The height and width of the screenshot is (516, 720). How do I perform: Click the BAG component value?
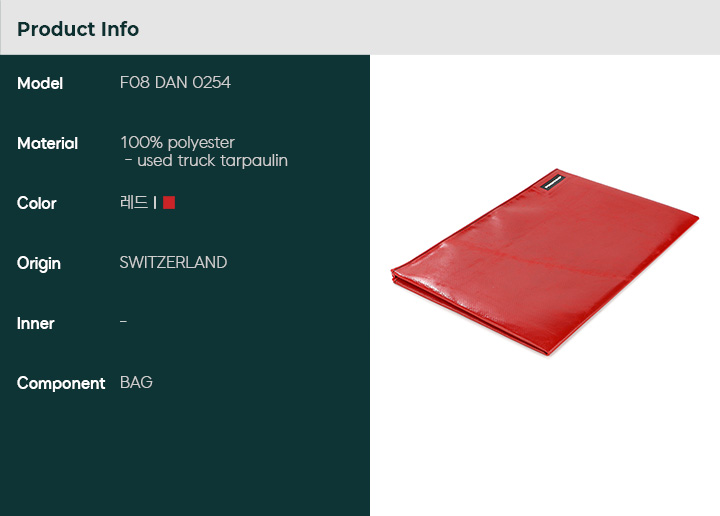click(x=136, y=382)
